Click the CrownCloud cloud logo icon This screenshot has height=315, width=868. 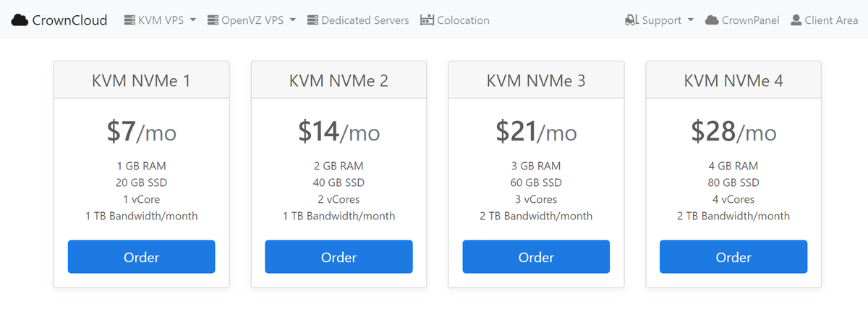20,20
